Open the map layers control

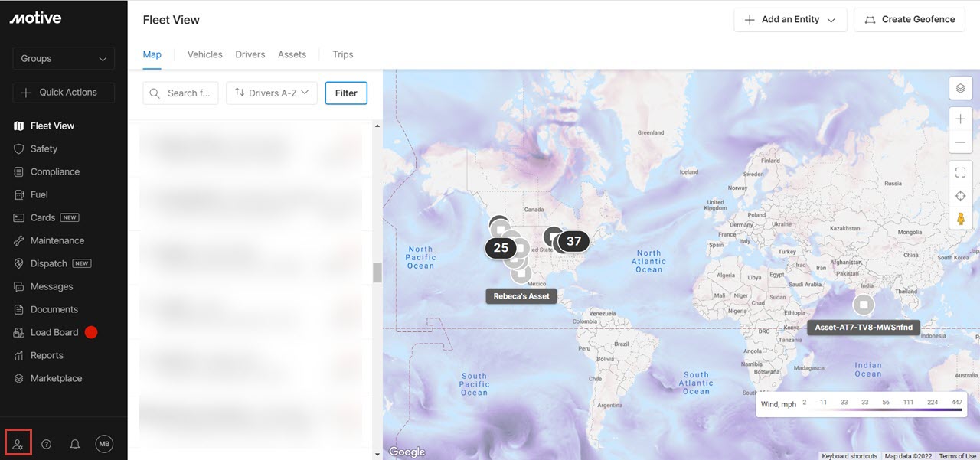961,88
